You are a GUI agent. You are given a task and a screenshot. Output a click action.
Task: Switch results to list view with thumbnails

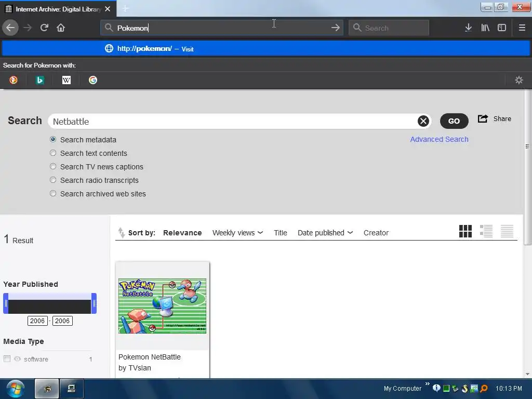486,231
